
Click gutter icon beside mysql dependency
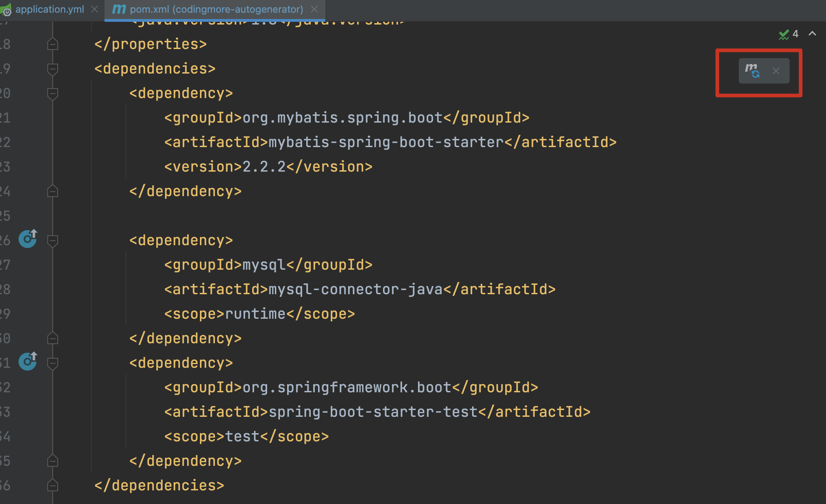coord(28,238)
